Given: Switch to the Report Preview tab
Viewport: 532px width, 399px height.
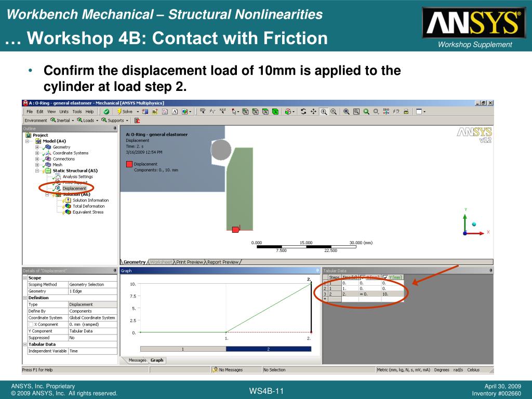Looking at the screenshot, I should coord(222,262).
